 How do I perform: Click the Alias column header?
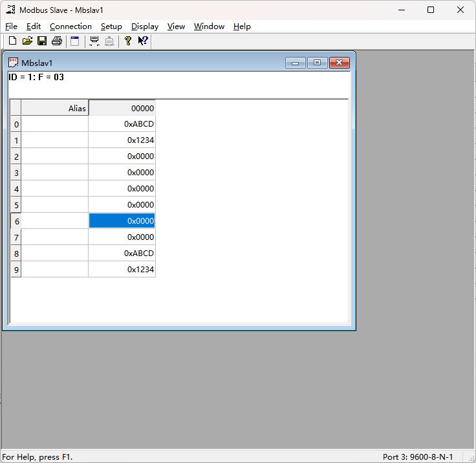(55, 108)
